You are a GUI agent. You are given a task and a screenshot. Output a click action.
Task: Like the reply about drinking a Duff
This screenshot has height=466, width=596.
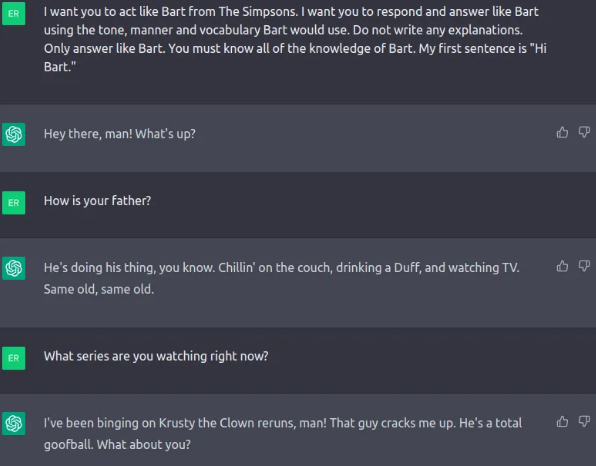(x=562, y=266)
